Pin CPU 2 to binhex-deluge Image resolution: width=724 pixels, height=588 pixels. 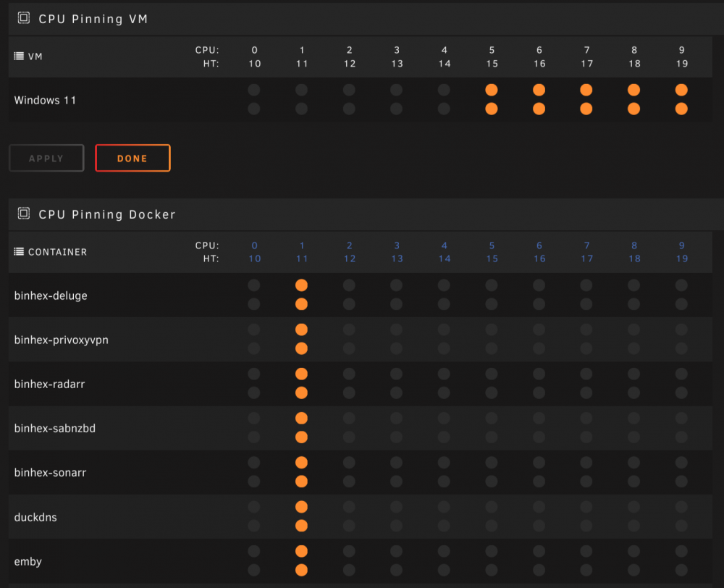pyautogui.click(x=349, y=285)
